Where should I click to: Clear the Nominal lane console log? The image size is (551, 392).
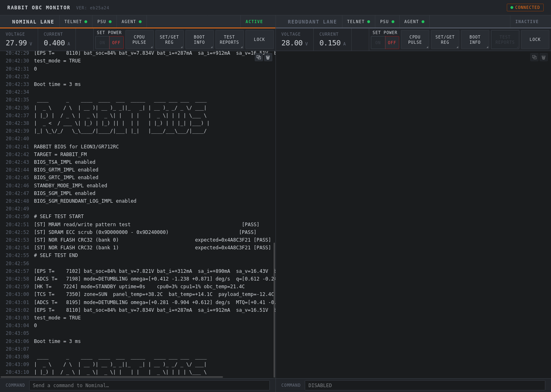click(268, 58)
